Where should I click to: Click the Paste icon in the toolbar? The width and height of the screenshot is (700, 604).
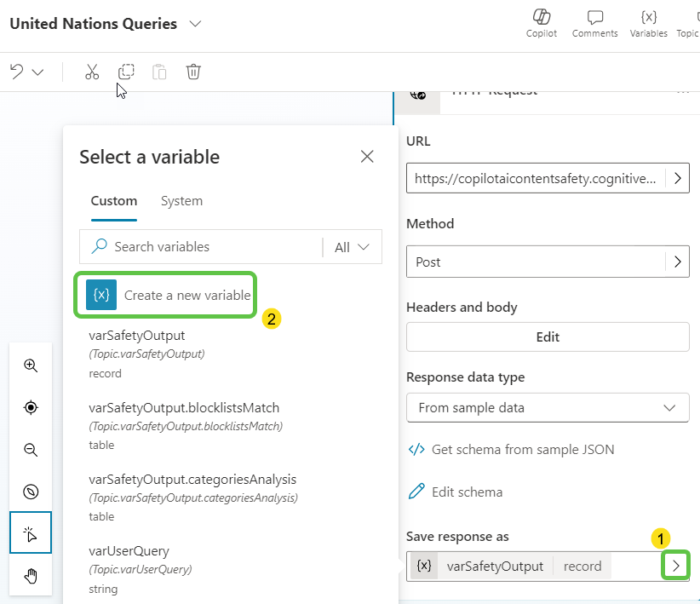click(x=159, y=72)
